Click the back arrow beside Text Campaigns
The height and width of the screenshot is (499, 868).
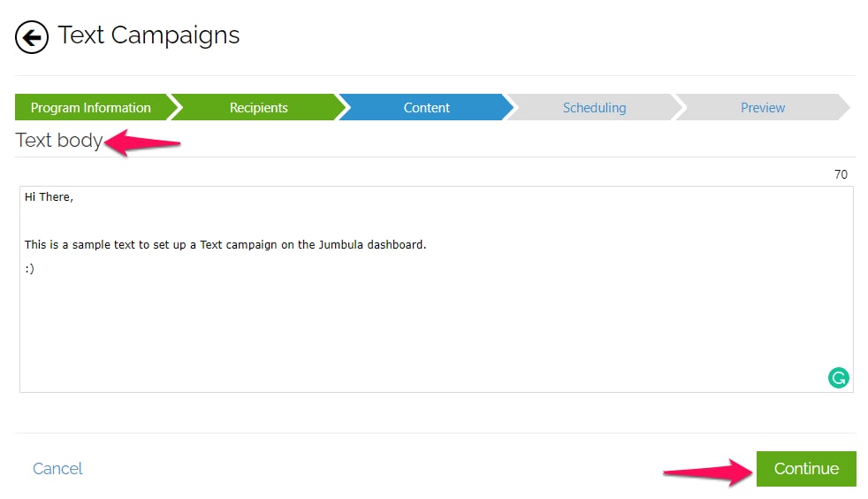tap(32, 37)
